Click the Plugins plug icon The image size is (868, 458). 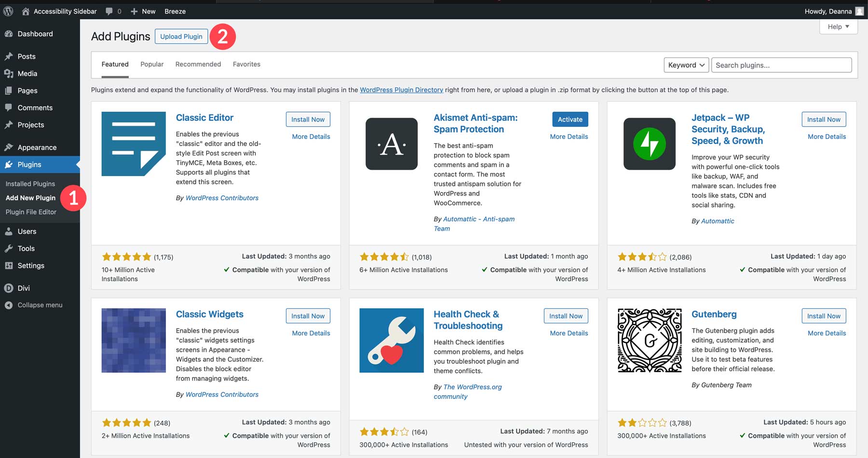[x=10, y=164]
